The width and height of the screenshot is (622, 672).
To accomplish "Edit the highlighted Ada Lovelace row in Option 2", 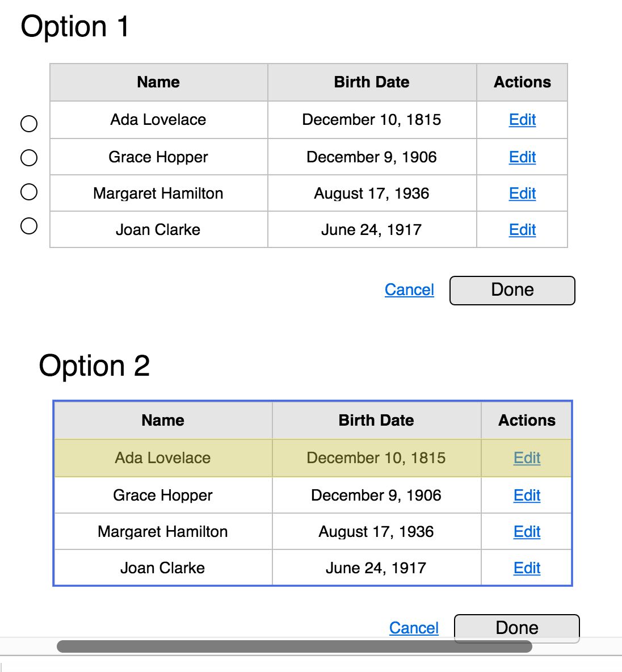I will [527, 458].
